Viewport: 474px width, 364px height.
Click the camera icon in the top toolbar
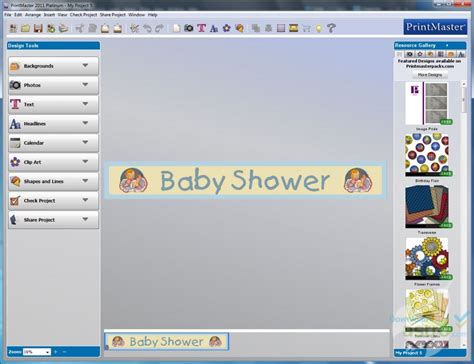pyautogui.click(x=189, y=28)
